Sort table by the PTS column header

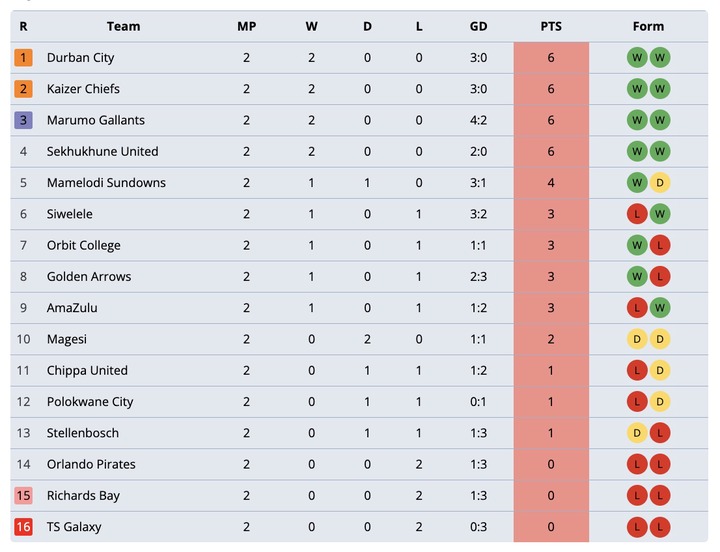tap(551, 26)
